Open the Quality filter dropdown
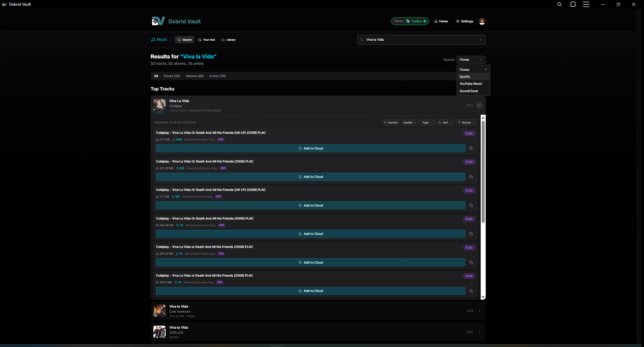The width and height of the screenshot is (644, 347). (410, 122)
